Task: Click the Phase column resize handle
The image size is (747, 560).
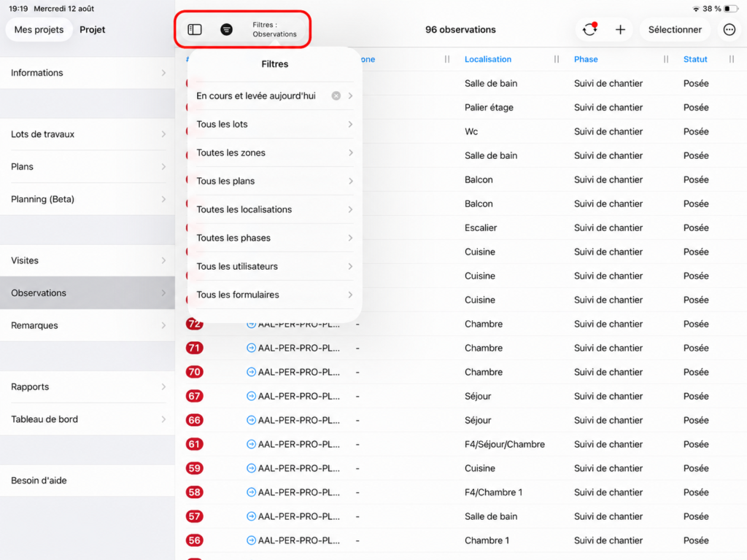Action: click(x=665, y=59)
